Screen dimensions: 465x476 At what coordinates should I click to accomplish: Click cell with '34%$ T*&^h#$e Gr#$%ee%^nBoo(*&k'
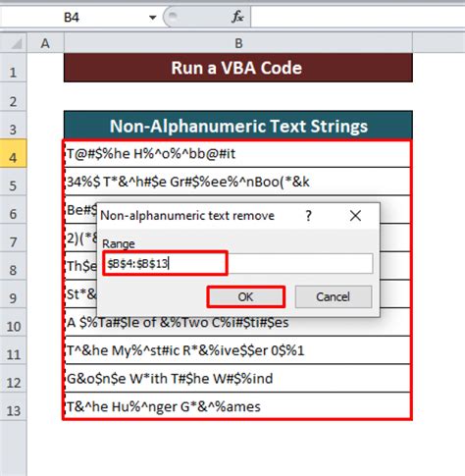pos(237,182)
